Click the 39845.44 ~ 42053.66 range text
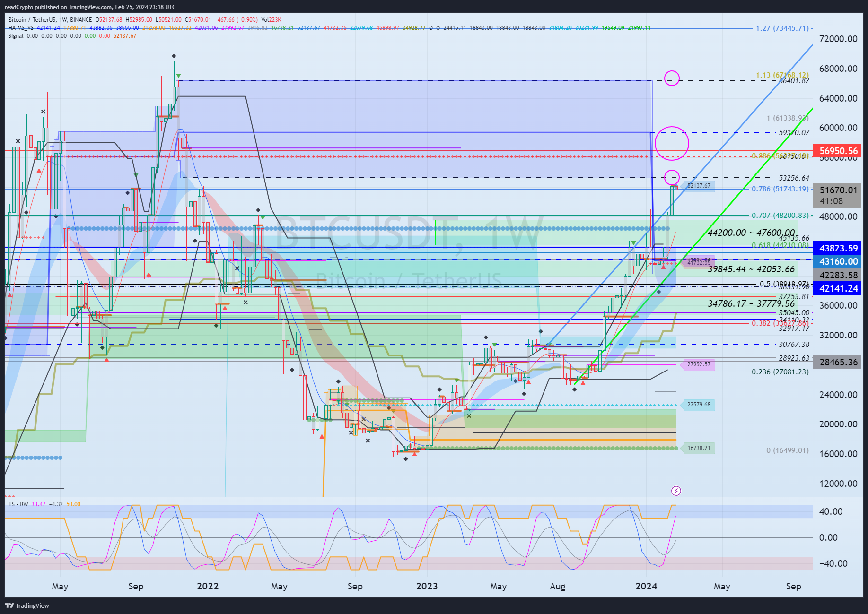Viewport: 868px width, 614px height. coord(751,269)
